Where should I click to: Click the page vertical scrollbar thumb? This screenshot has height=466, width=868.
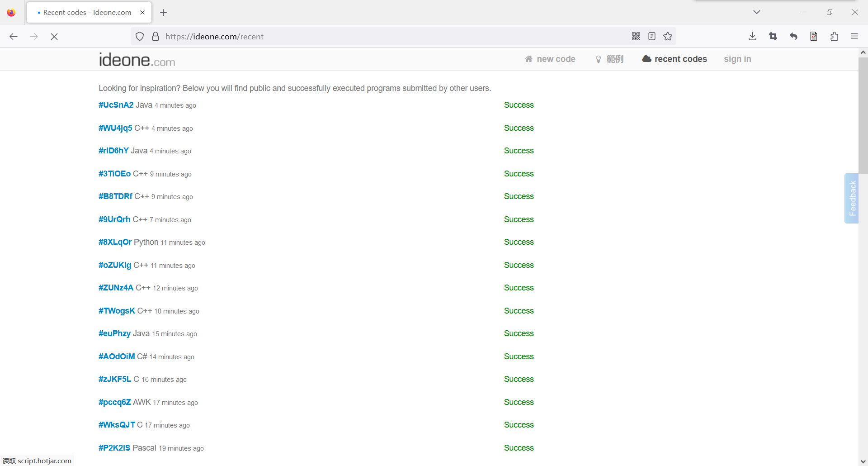(863, 115)
